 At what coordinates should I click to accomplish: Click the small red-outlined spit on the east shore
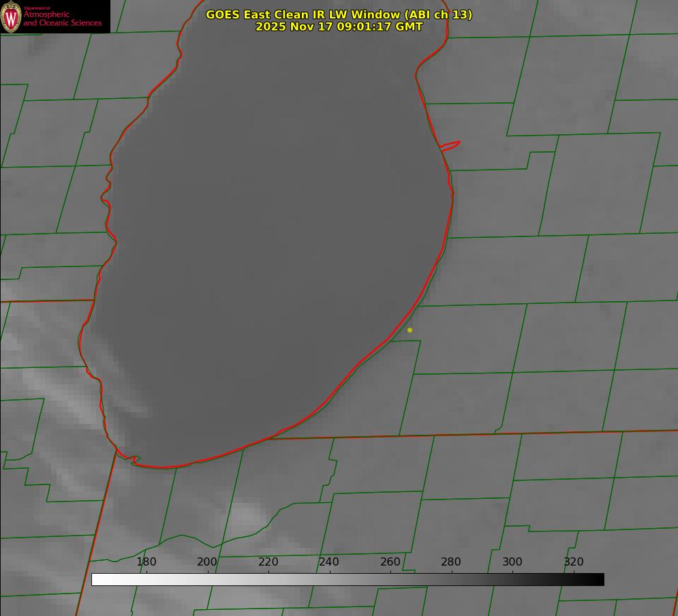451,145
